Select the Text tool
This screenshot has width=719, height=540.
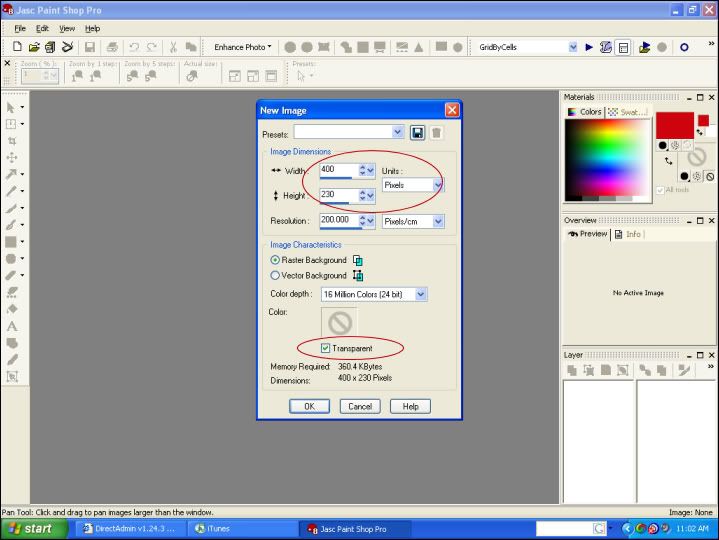[x=11, y=326]
